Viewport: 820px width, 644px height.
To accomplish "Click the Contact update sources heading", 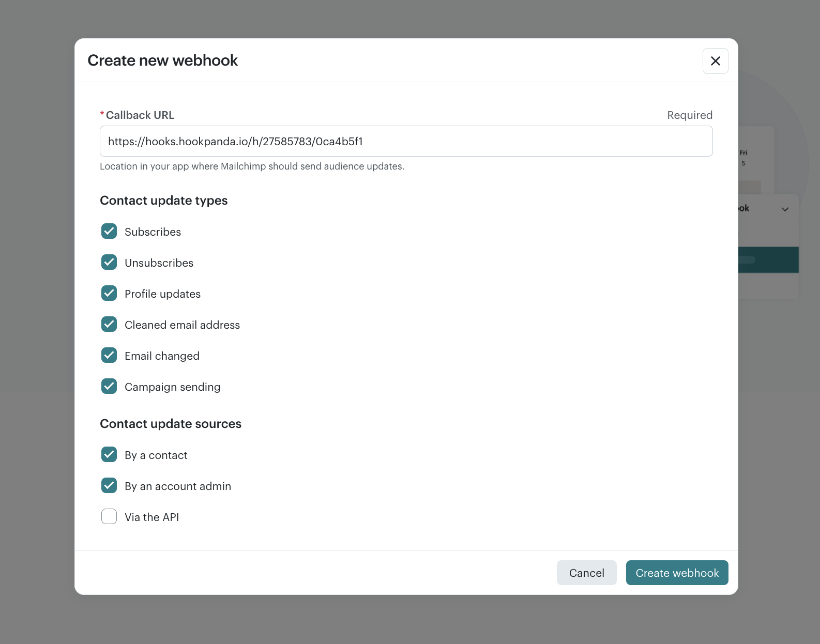I will coord(171,423).
